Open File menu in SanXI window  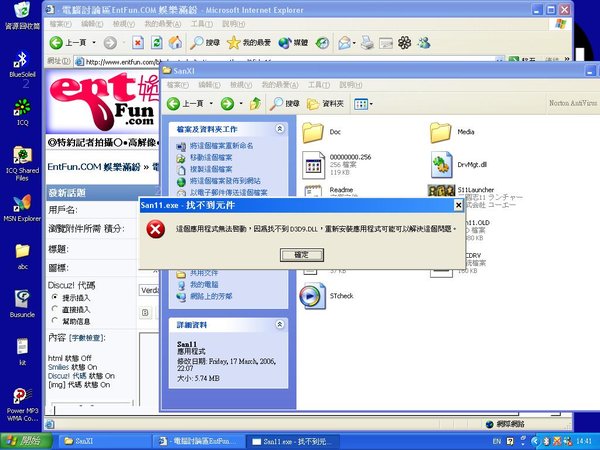coord(178,85)
